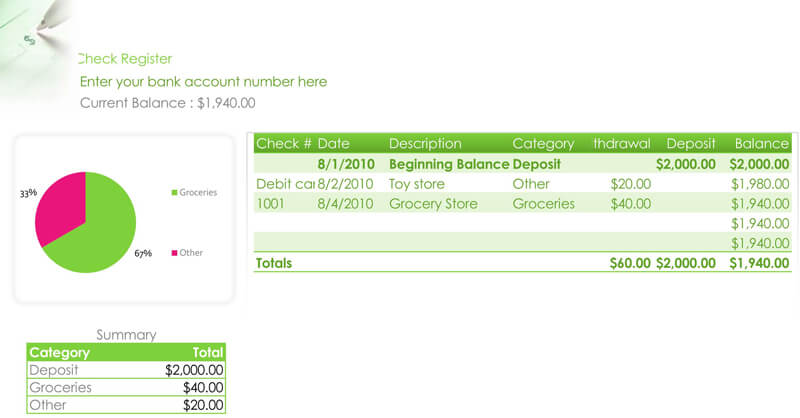Select the Groceries legend entry

pos(194,192)
